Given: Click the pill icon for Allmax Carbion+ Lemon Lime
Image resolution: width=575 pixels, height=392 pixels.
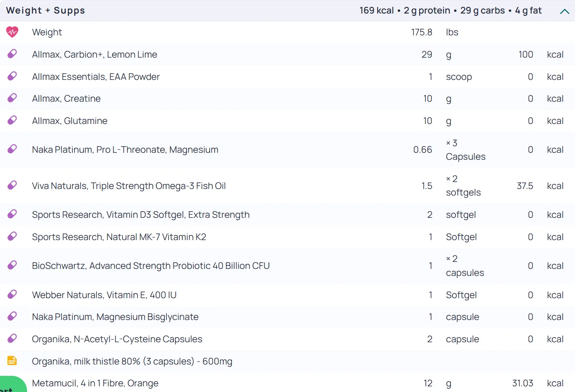Looking at the screenshot, I should point(12,54).
